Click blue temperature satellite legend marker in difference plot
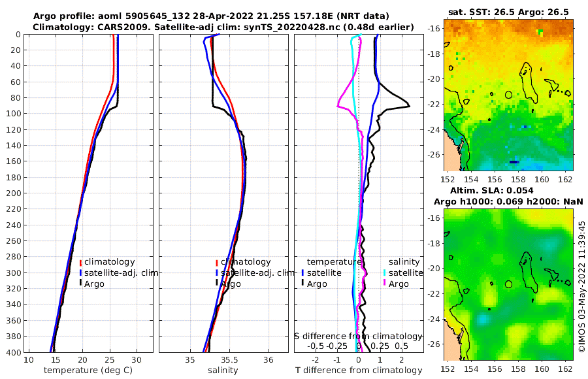This screenshot has width=588, height=379. (302, 273)
